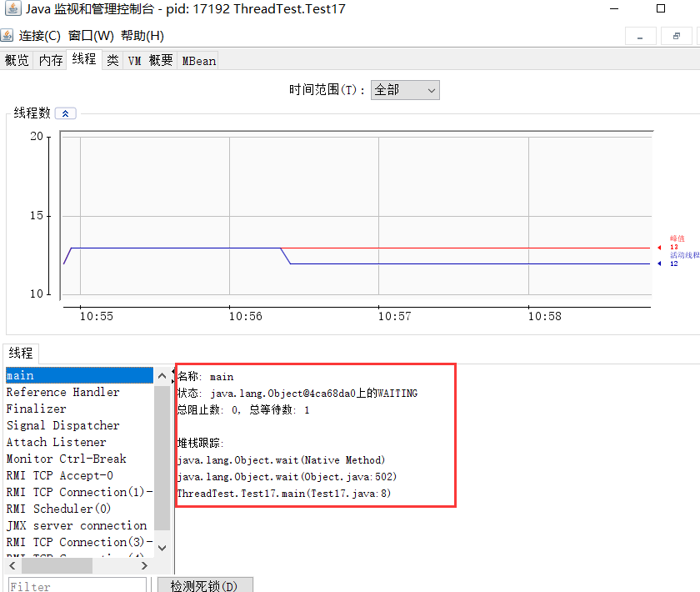This screenshot has width=700, height=592.
Task: Select the Signal Dispatcher thread
Action: point(79,425)
